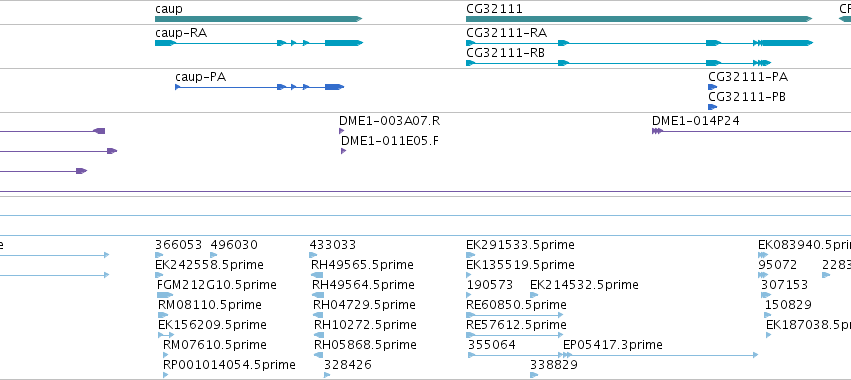The height and width of the screenshot is (380, 851).
Task: Select EK156209.5prime EST
Action: click(212, 325)
